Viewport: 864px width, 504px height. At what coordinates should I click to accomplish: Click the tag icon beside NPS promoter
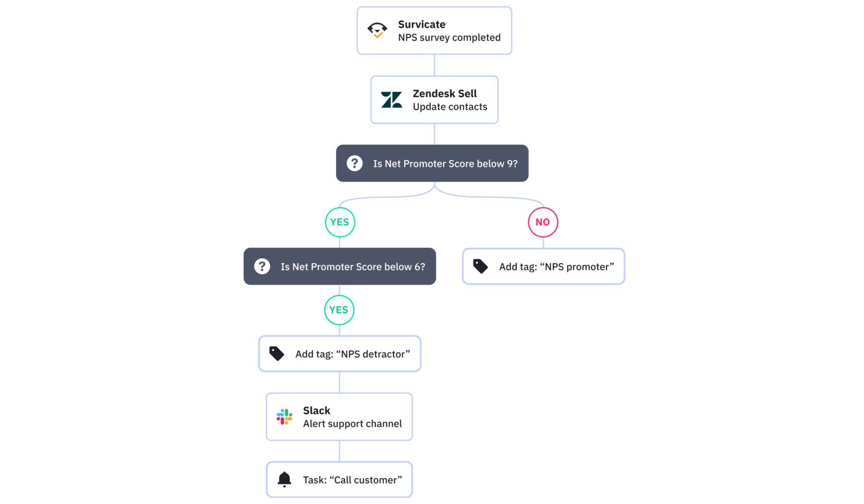click(x=480, y=266)
